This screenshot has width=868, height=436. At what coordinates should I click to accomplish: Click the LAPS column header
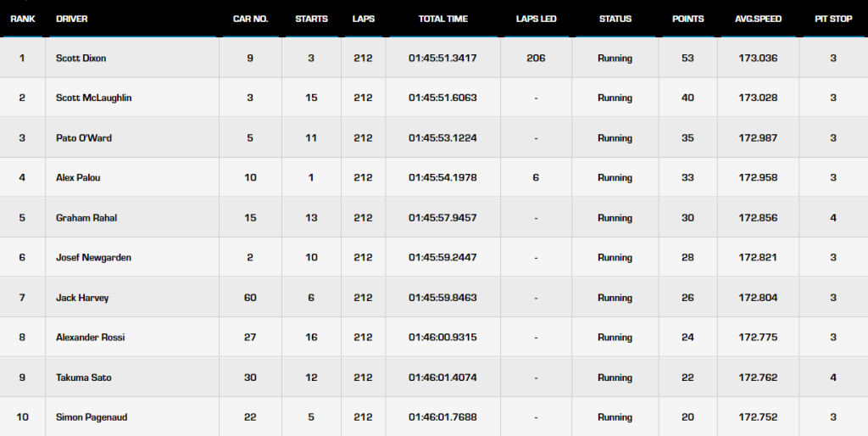point(363,19)
